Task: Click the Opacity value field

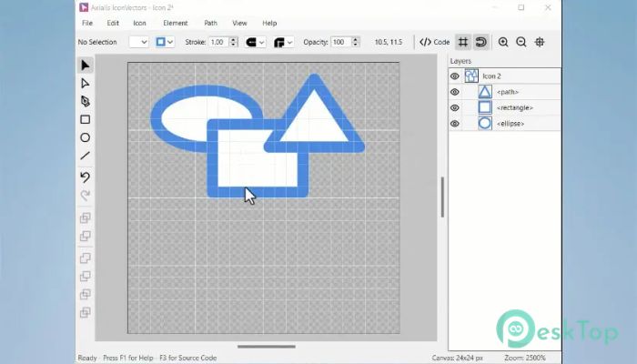Action: tap(339, 42)
